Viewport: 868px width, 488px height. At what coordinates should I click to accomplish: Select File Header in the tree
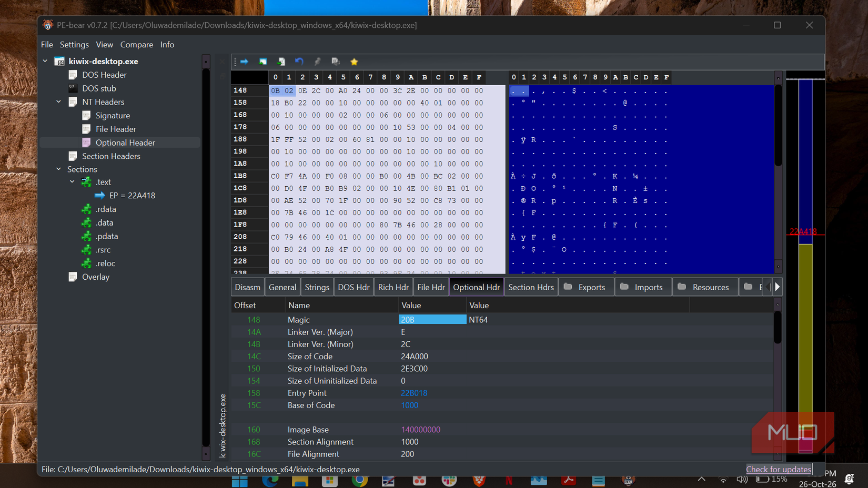pos(116,129)
